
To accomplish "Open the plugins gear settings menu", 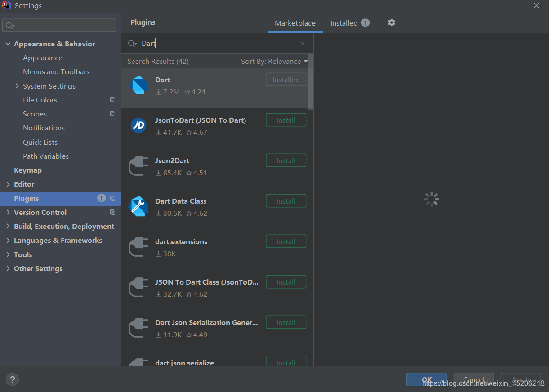I will point(392,22).
